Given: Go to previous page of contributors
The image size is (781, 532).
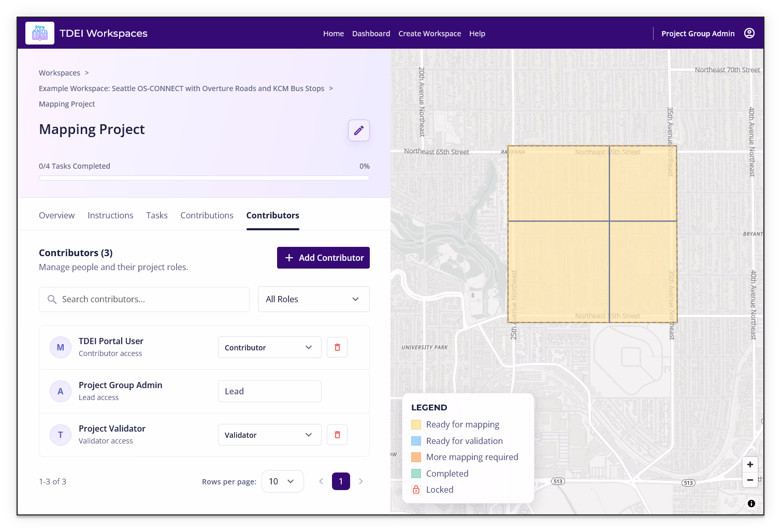Looking at the screenshot, I should click(x=321, y=481).
